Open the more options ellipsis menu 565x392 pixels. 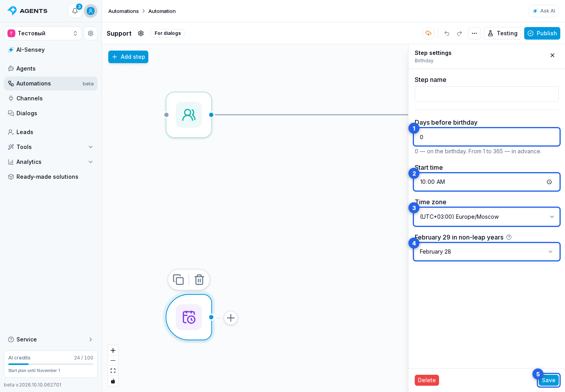pyautogui.click(x=474, y=33)
